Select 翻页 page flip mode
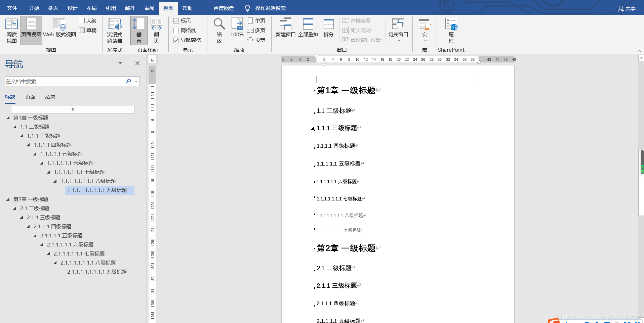Image resolution: width=644 pixels, height=323 pixels. point(156,30)
